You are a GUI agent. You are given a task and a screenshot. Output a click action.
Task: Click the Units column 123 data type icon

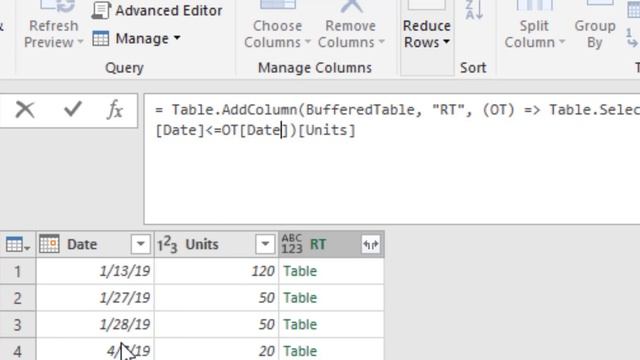[167, 244]
